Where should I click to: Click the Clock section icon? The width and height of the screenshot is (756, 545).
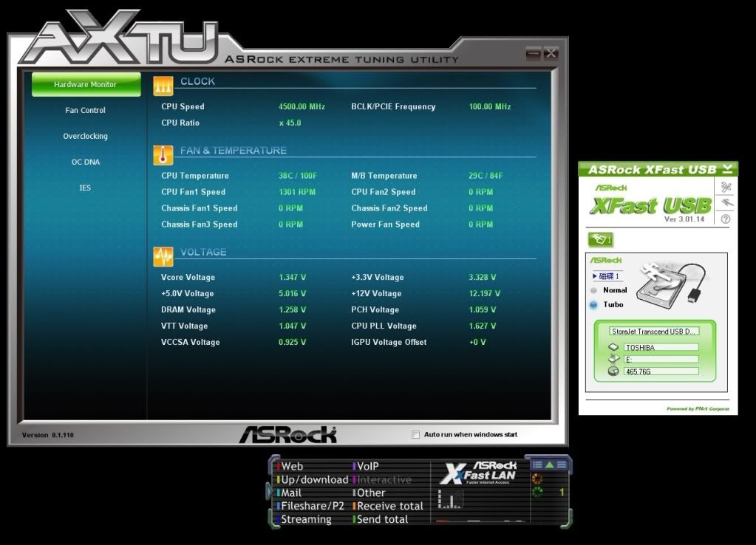click(163, 86)
